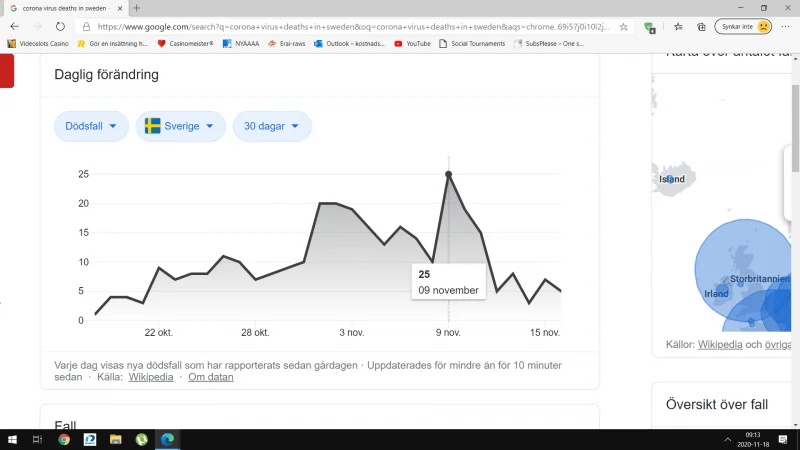Viewport: 800px width, 450px height.
Task: Click the Irland label on the map
Action: pyautogui.click(x=716, y=293)
